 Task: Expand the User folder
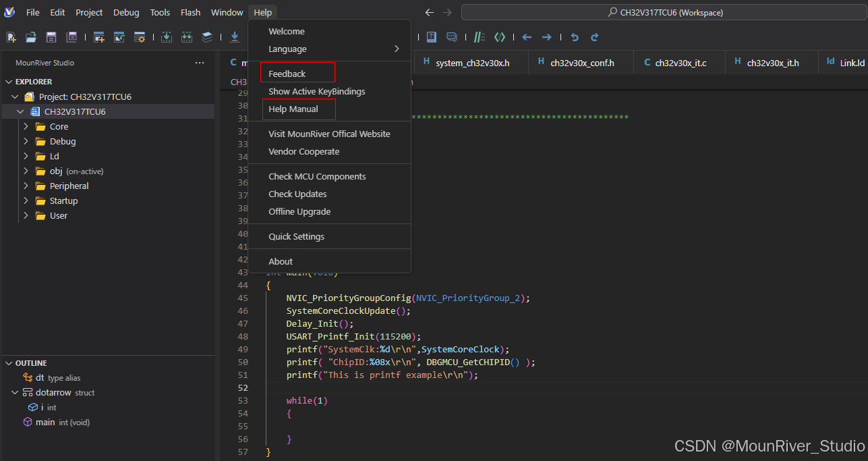point(26,215)
